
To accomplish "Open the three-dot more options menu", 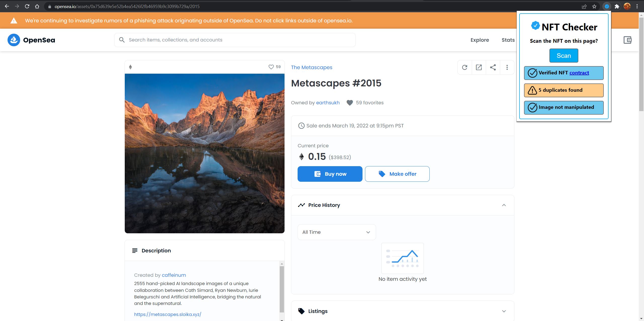I will coord(507,67).
